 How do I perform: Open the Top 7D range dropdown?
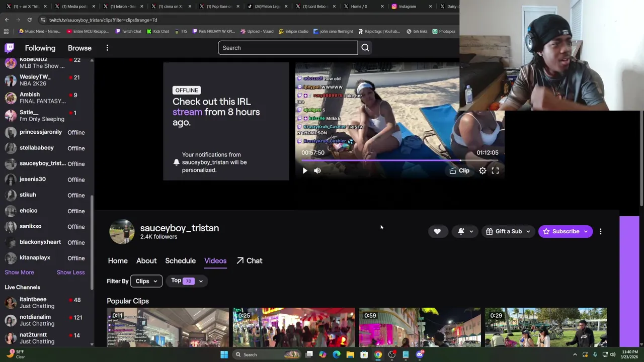(x=187, y=281)
